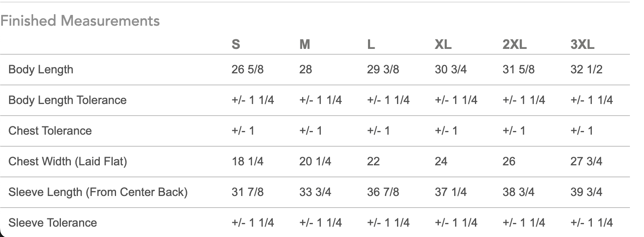Select the 36 7/8 sleeve length value
Image resolution: width=644 pixels, height=237 pixels.
(383, 192)
